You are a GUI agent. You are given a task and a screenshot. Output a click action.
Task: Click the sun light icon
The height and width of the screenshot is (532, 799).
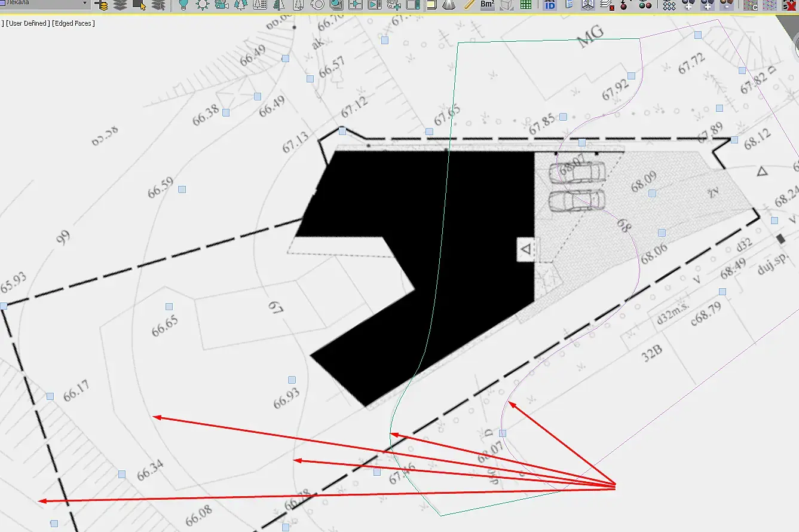tap(203, 5)
